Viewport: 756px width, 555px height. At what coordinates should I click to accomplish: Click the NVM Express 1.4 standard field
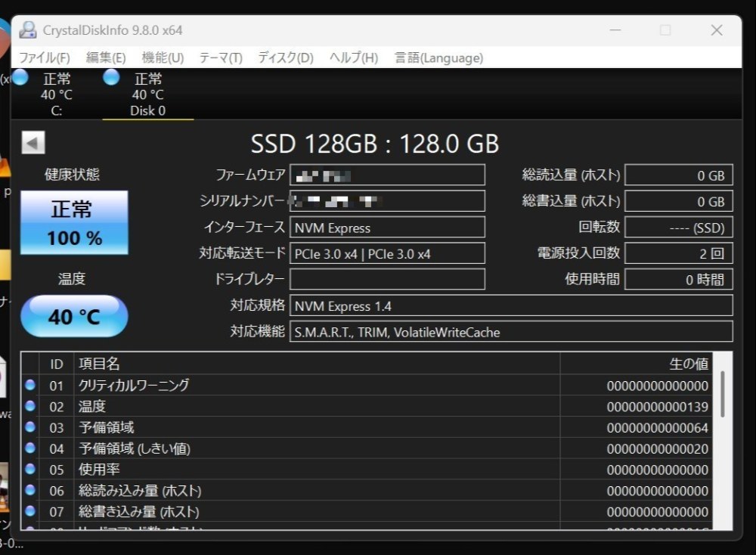[511, 305]
